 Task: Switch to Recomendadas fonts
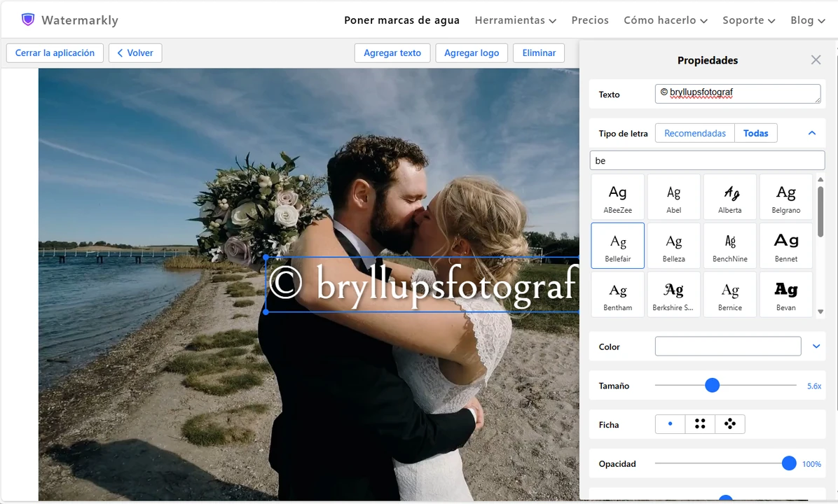click(694, 133)
